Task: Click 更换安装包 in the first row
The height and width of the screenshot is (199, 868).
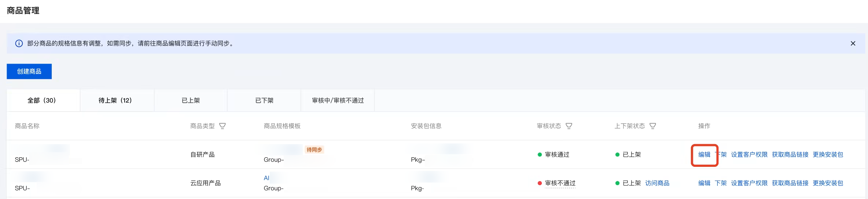Action: pyautogui.click(x=828, y=155)
